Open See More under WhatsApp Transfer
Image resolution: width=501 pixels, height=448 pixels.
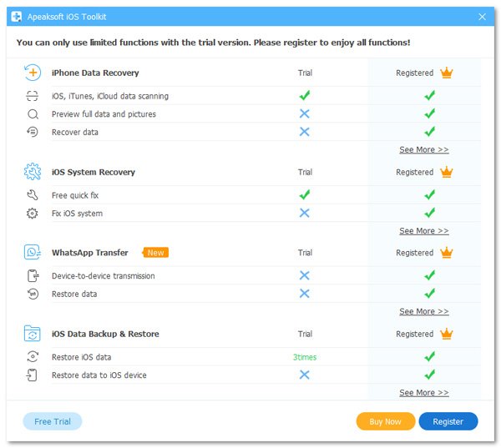coord(424,311)
